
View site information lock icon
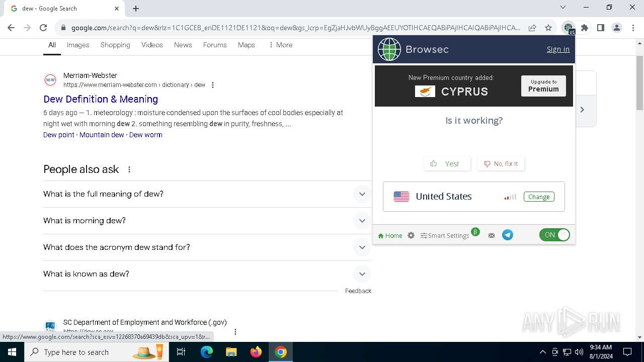(63, 28)
